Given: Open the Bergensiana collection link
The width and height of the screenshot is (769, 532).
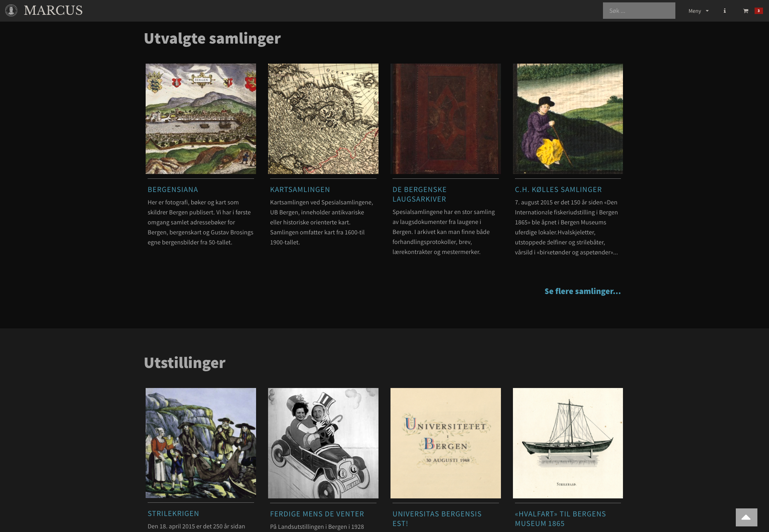Looking at the screenshot, I should [x=173, y=190].
